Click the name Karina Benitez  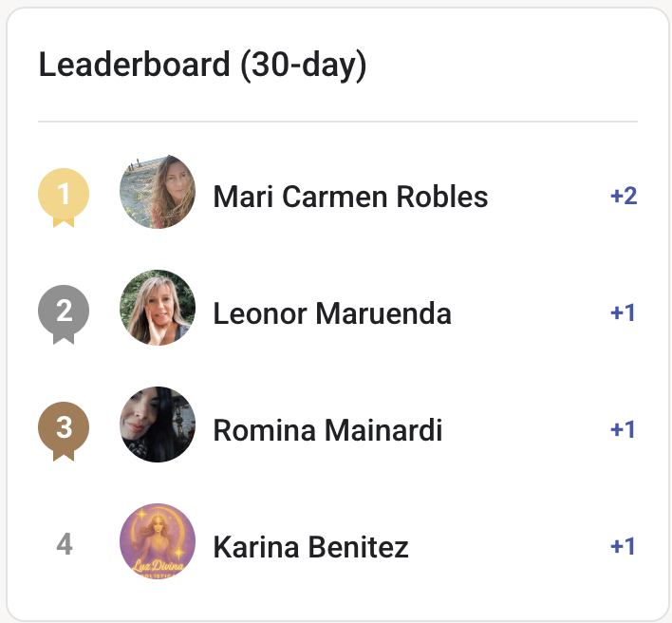coord(310,547)
